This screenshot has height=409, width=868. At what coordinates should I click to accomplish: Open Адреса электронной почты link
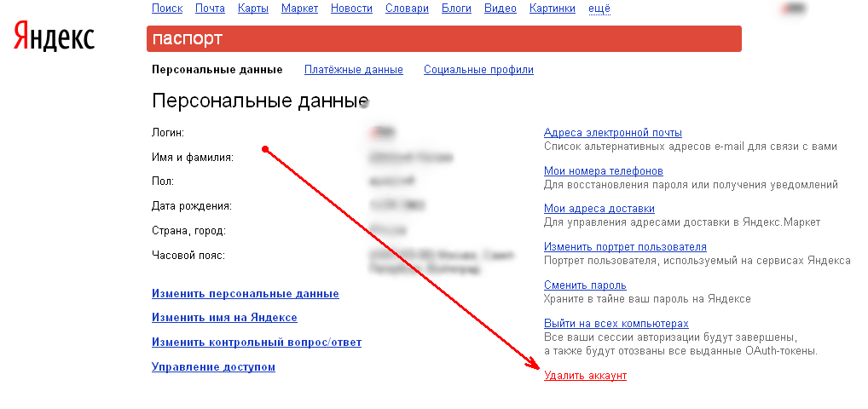tap(613, 133)
